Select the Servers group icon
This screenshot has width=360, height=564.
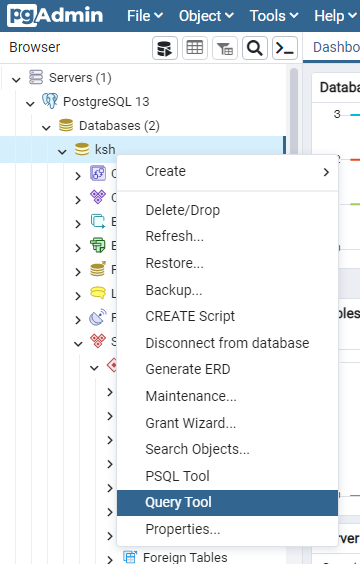(x=36, y=77)
